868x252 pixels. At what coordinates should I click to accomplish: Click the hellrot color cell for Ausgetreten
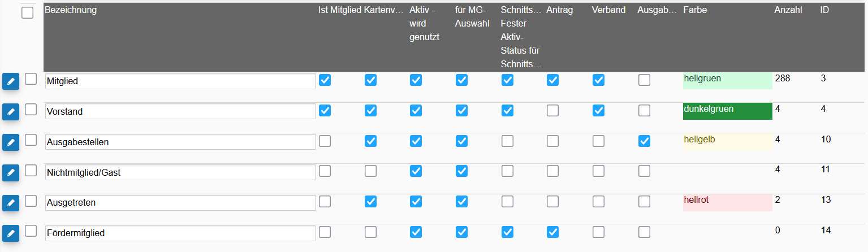pyautogui.click(x=727, y=202)
